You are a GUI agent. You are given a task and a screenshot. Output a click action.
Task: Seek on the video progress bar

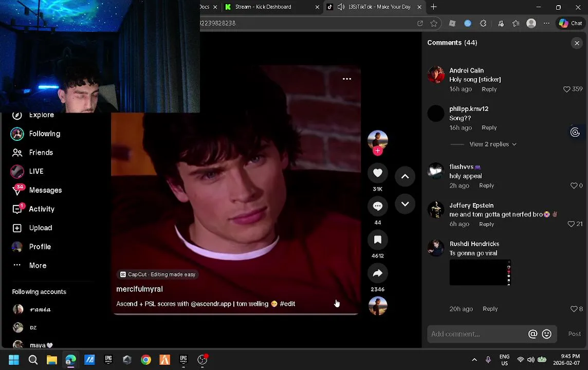(x=235, y=314)
